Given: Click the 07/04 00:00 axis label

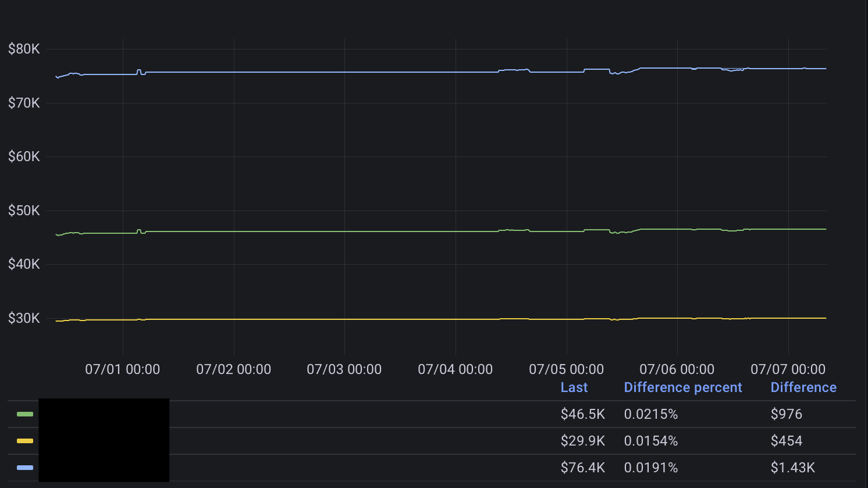Looking at the screenshot, I should 454,369.
